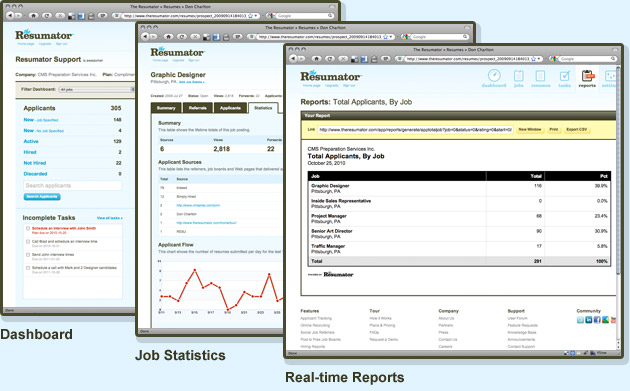Click the stop icon in the Reports window toolbar
This screenshot has height=391, width=630.
(x=343, y=59)
